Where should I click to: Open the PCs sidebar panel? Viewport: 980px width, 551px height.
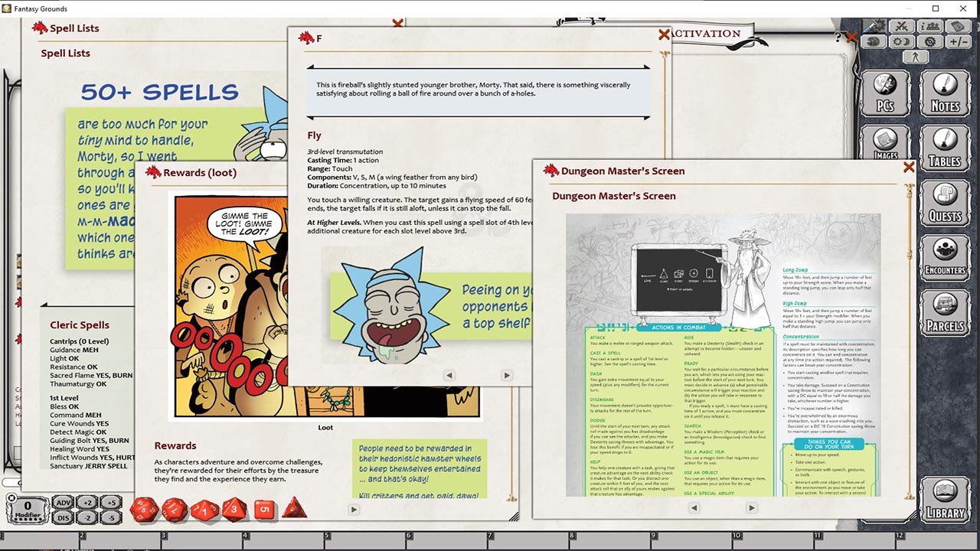tap(885, 93)
